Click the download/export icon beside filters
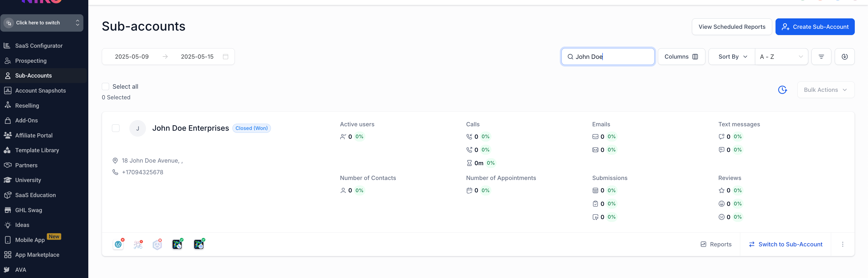 844,57
